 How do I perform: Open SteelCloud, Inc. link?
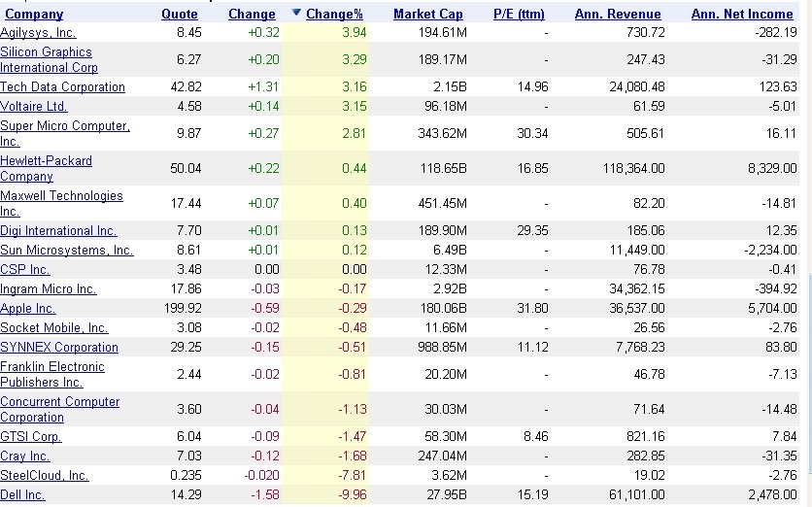[44, 475]
